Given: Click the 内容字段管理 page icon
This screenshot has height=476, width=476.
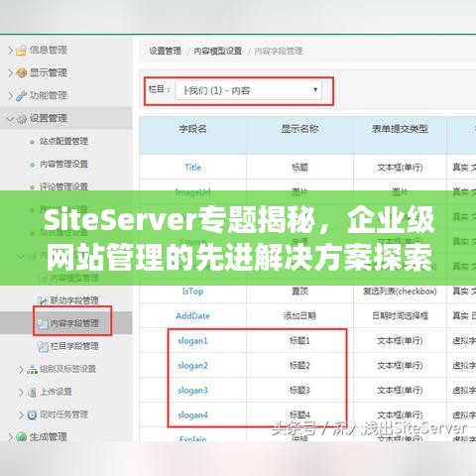Looking at the screenshot, I should [x=43, y=323].
